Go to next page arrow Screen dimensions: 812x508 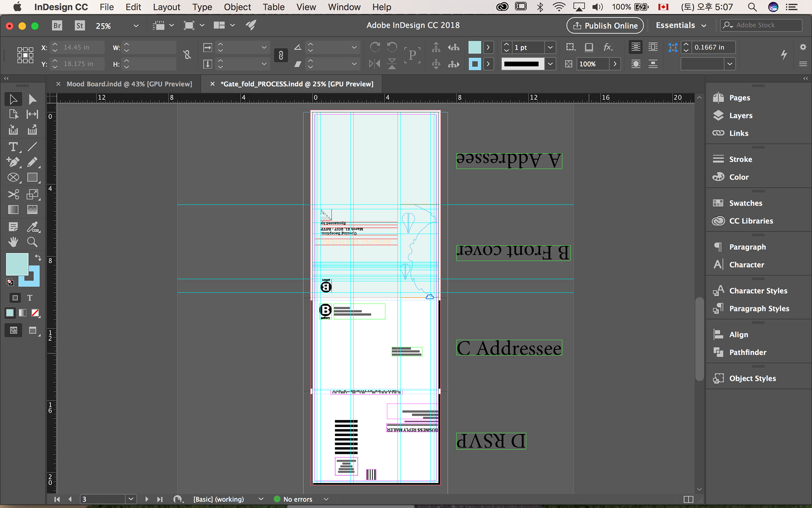[147, 500]
